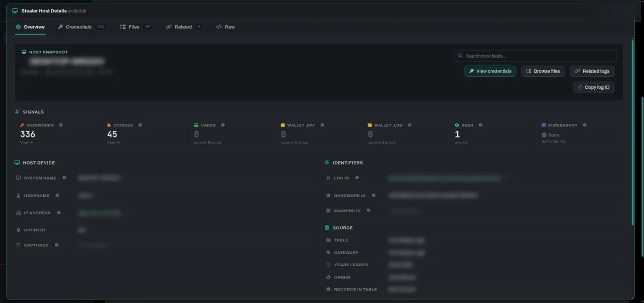Click the Related logs button
The width and height of the screenshot is (644, 303).
pos(592,71)
